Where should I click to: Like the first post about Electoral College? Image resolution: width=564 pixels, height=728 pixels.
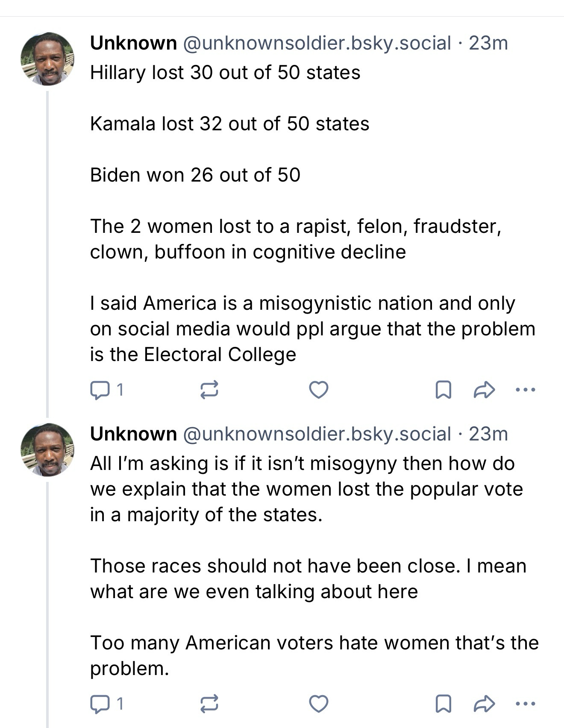click(x=318, y=390)
